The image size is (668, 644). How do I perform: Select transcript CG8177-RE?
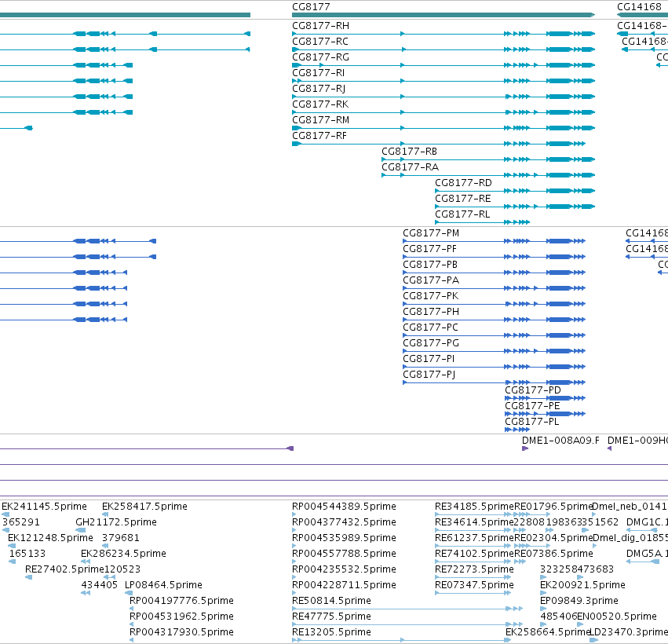pyautogui.click(x=463, y=199)
